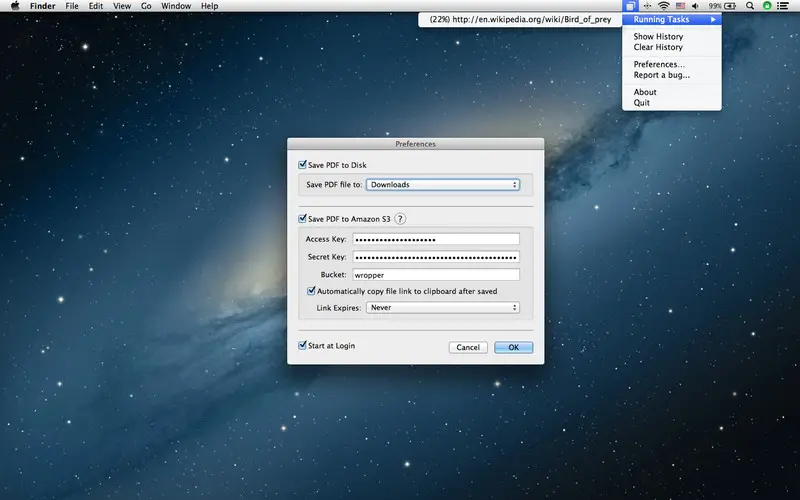Viewport: 800px width, 500px height.
Task: Click the Bucket field containing wropper
Action: pos(436,274)
